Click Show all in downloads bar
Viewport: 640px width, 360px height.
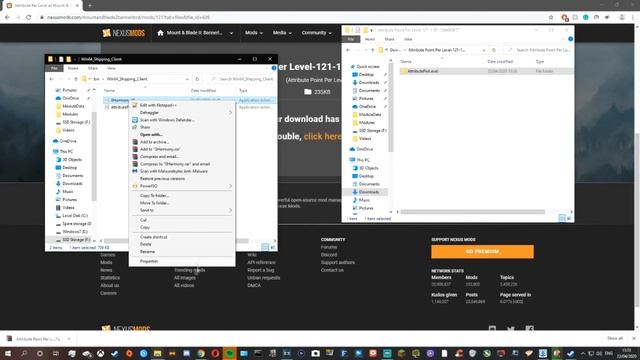(x=615, y=338)
